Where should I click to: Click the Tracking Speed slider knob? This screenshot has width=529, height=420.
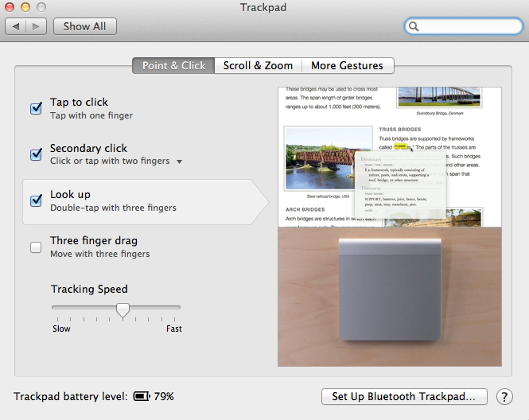(x=123, y=310)
